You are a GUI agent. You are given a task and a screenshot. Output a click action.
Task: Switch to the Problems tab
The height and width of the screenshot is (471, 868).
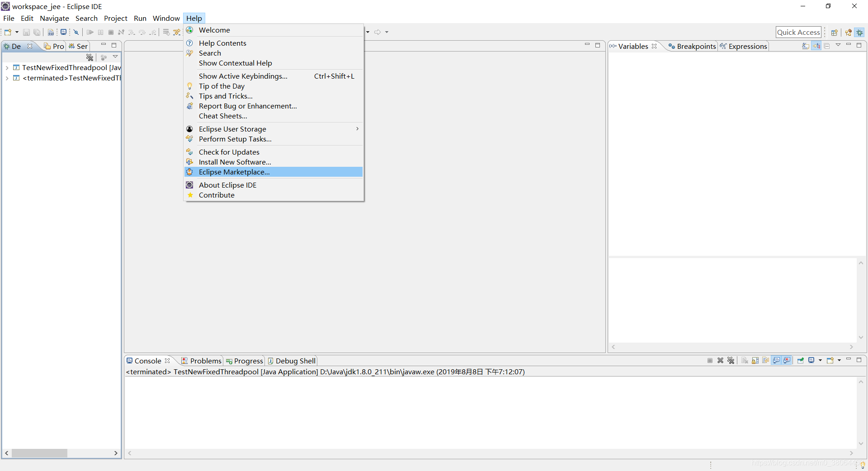pyautogui.click(x=205, y=361)
